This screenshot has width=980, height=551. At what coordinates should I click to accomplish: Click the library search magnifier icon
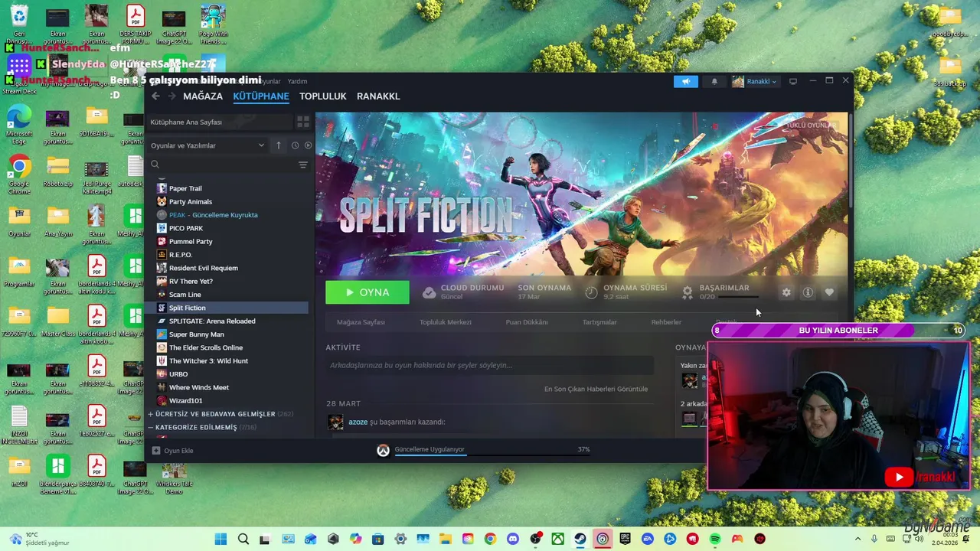155,165
